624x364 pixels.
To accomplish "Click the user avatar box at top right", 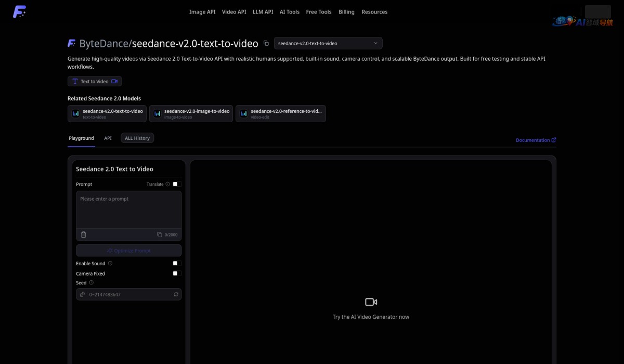I will (598, 11).
